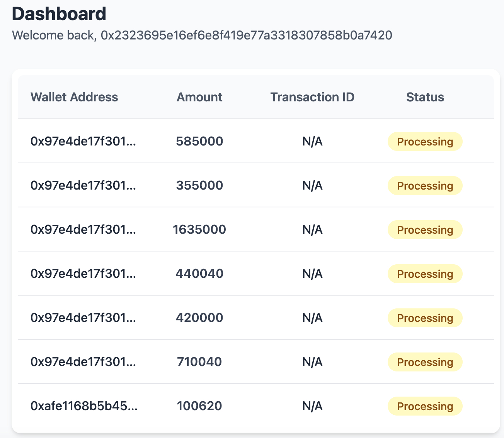Click the Wallet Address column header
The image size is (504, 438).
(x=74, y=97)
